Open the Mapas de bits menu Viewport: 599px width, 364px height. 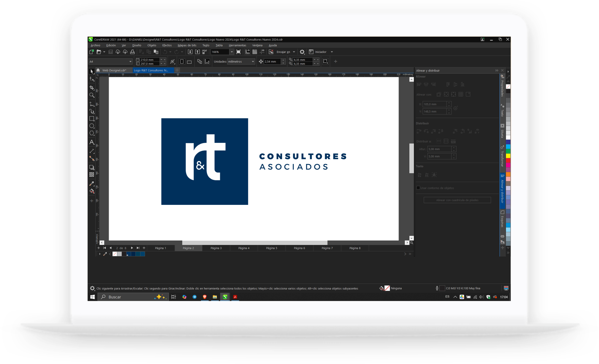point(187,45)
